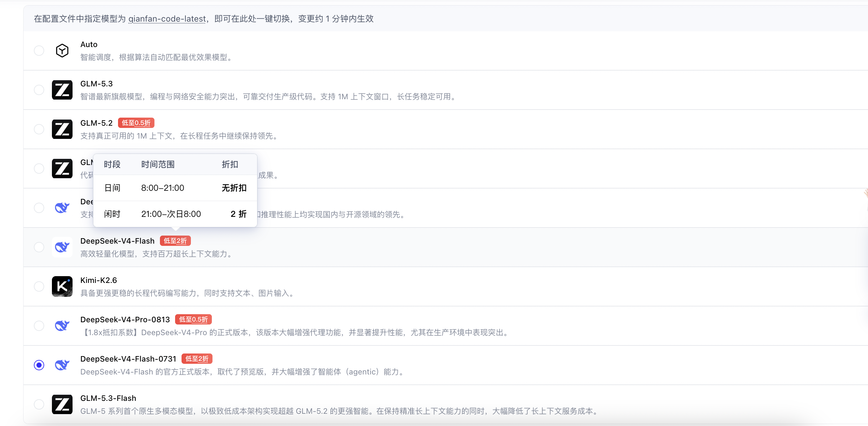Click the DeepSeek-V4-Flash whale icon

tap(62, 247)
